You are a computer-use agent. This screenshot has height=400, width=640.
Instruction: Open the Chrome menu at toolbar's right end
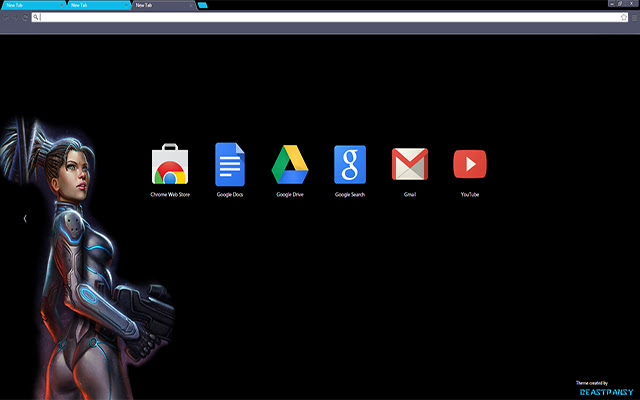(634, 17)
